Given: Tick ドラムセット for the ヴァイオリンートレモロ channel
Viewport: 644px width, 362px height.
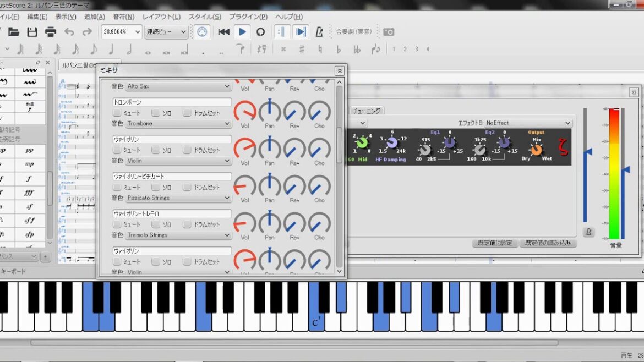Looking at the screenshot, I should (x=187, y=224).
